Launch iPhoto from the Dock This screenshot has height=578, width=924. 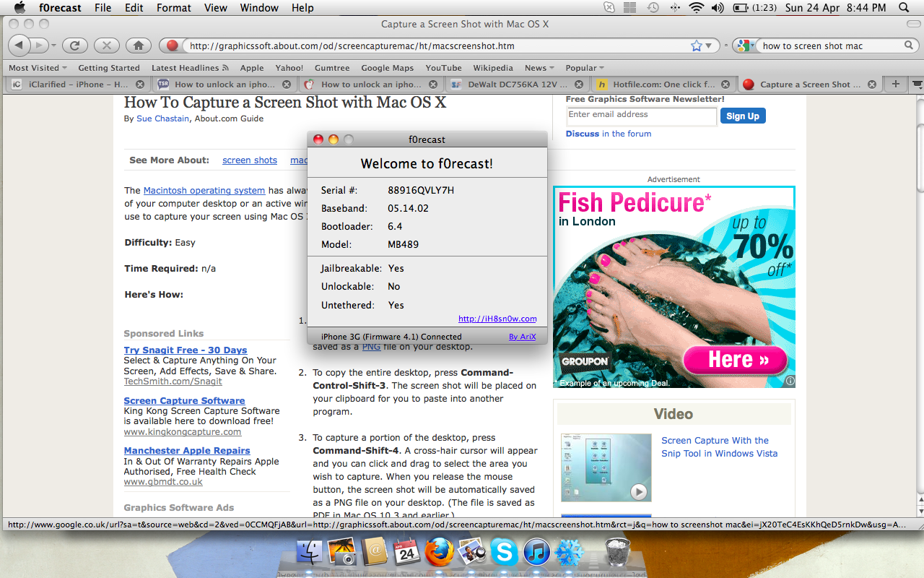tap(344, 553)
